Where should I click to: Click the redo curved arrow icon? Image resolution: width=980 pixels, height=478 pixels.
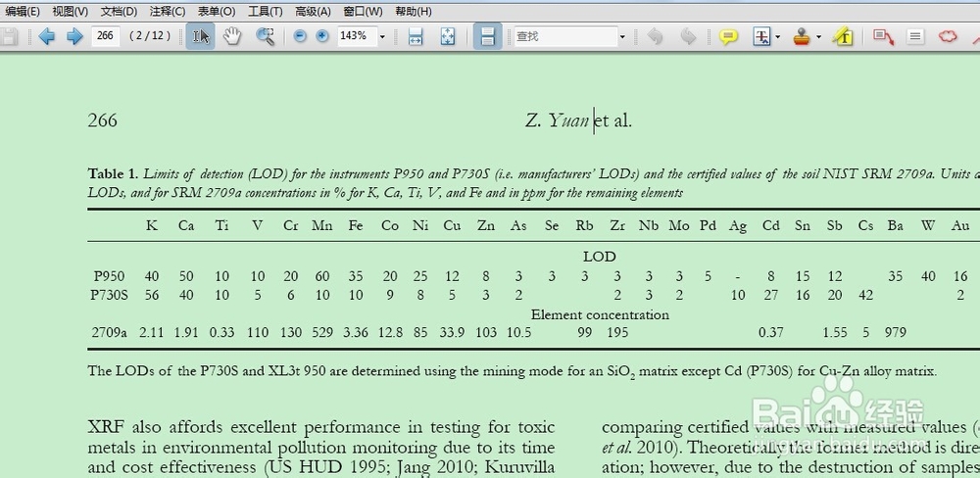click(688, 36)
